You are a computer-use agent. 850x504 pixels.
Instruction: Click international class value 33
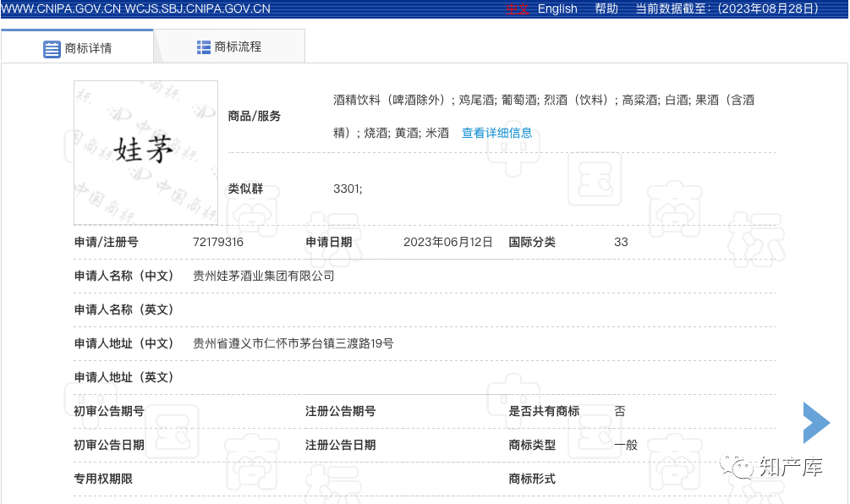coord(621,242)
